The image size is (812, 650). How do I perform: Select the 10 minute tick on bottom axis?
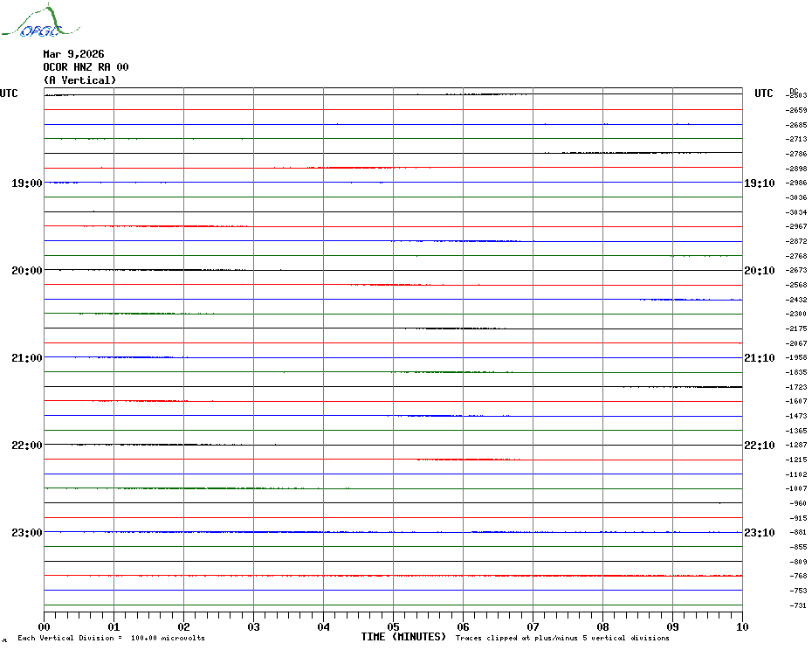[x=741, y=626]
